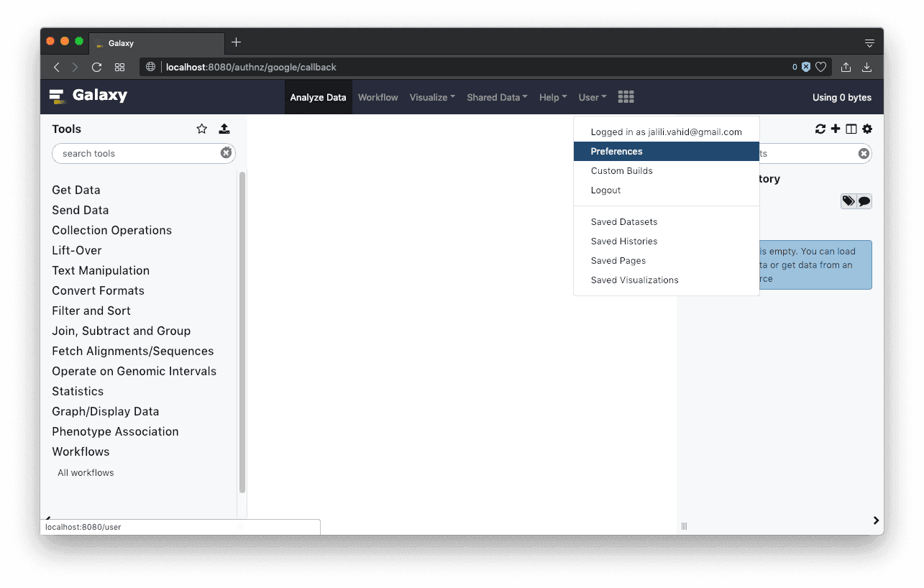Expand the Visualize dropdown menu
Screen dimensions: 924x588
(432, 97)
